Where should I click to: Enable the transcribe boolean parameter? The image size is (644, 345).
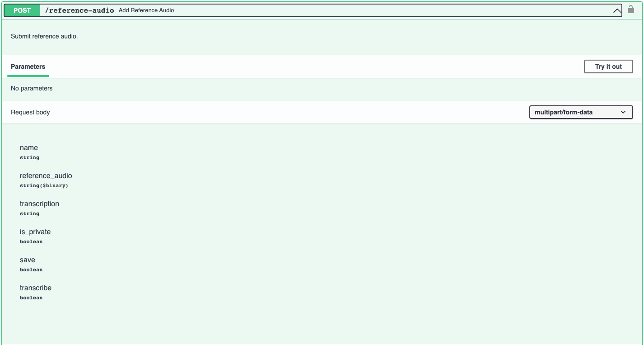point(35,288)
